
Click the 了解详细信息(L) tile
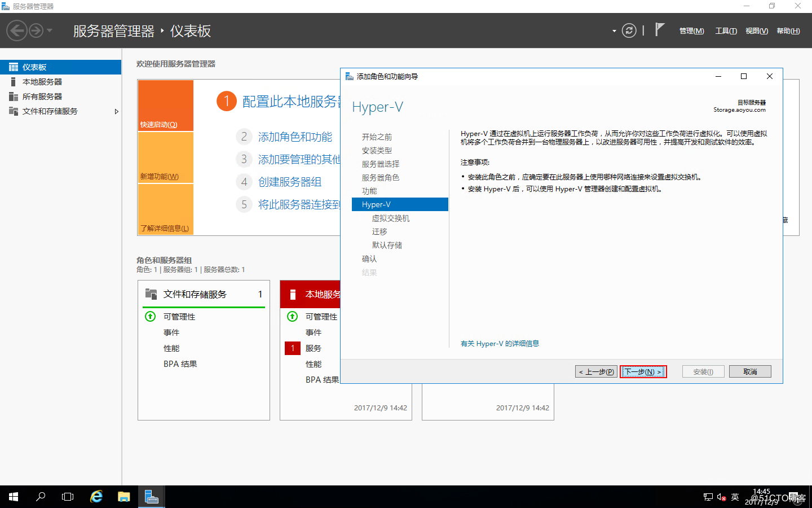(x=166, y=209)
